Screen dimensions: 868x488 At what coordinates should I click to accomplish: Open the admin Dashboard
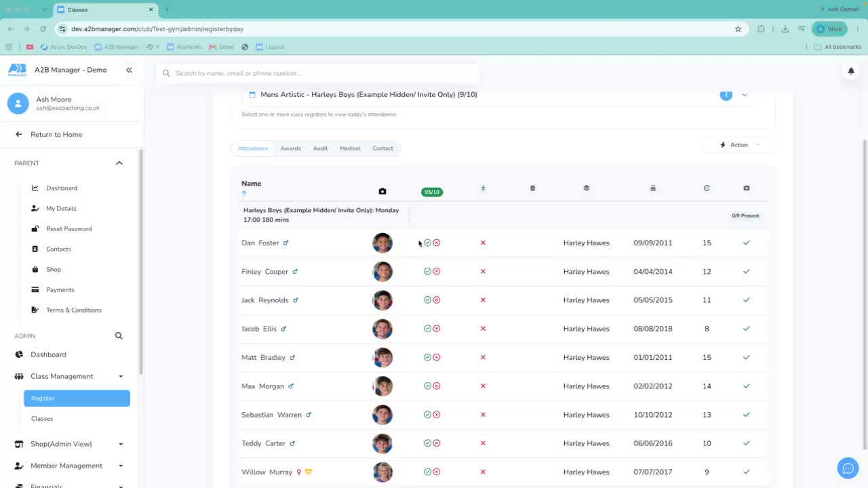[48, 354]
